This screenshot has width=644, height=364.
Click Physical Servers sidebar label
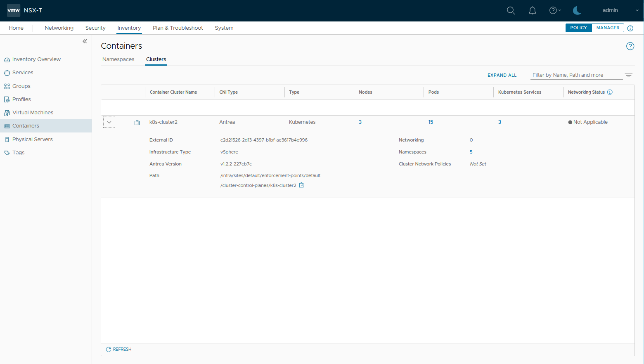pyautogui.click(x=33, y=139)
